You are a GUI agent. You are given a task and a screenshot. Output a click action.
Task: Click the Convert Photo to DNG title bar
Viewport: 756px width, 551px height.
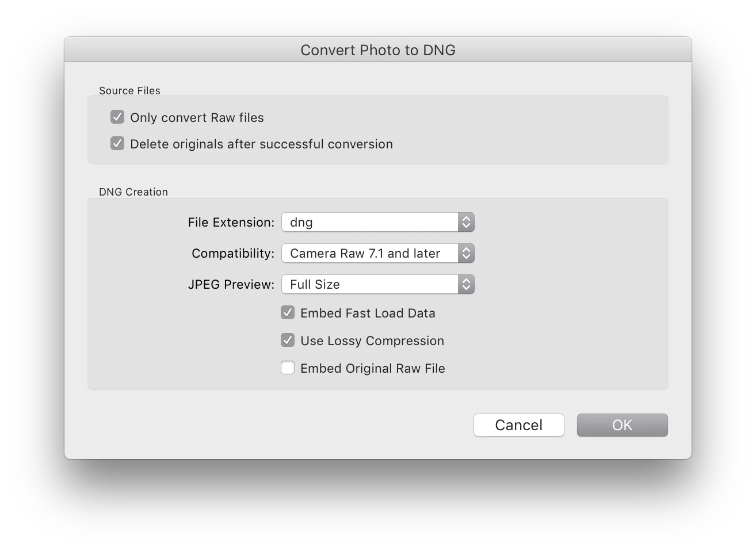(378, 50)
